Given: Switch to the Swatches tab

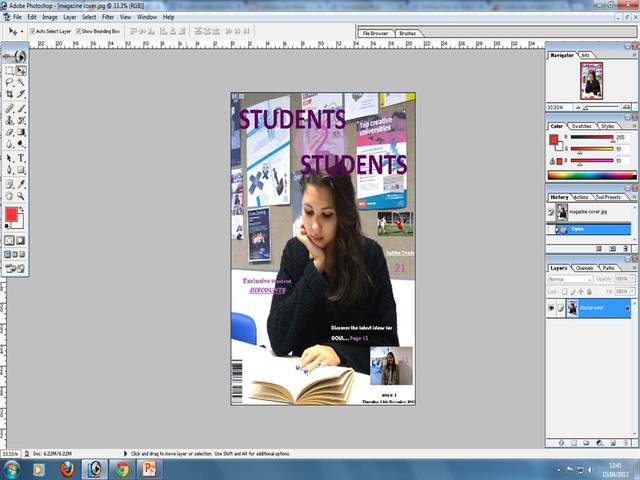Looking at the screenshot, I should click(582, 126).
